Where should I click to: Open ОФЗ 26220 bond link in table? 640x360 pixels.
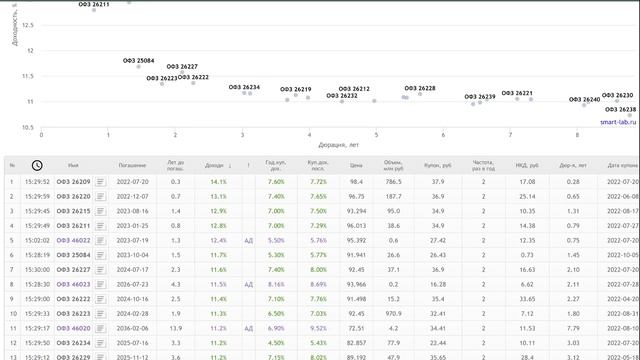pyautogui.click(x=73, y=196)
